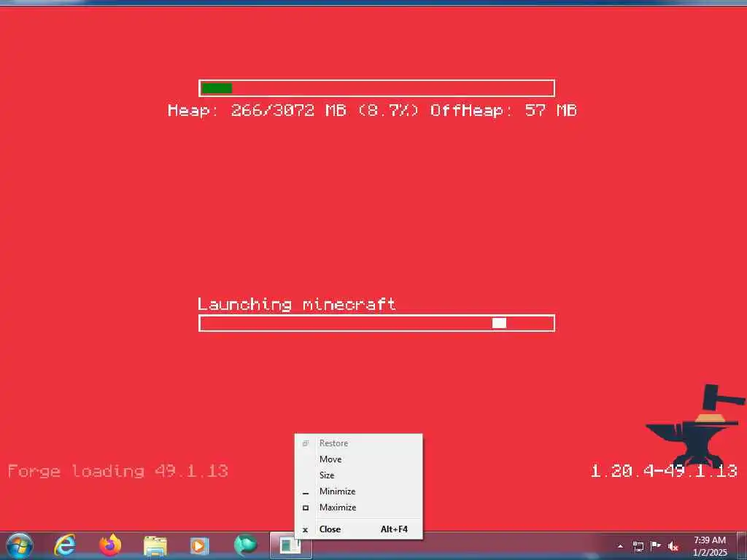This screenshot has height=560, width=747.
Task: Click the "Launching minecraft" label
Action: point(297,304)
